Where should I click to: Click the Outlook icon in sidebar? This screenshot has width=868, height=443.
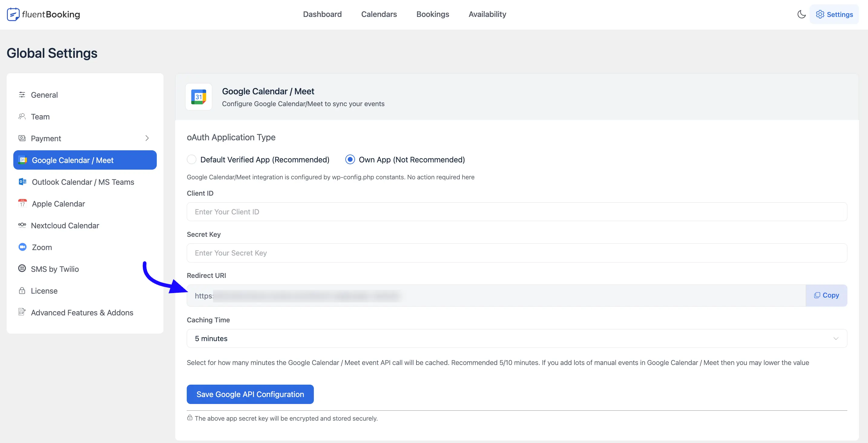click(23, 182)
